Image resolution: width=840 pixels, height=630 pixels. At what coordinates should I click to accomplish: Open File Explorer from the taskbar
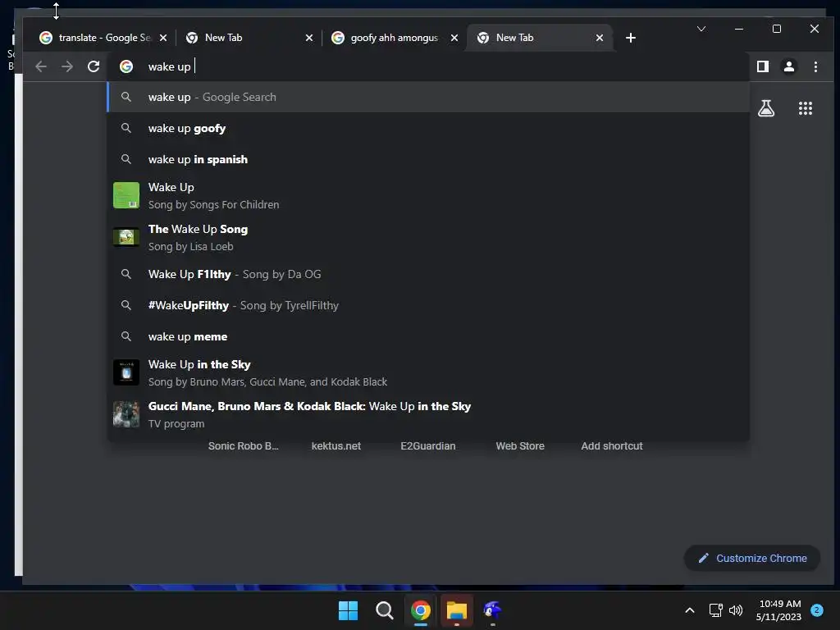(457, 610)
